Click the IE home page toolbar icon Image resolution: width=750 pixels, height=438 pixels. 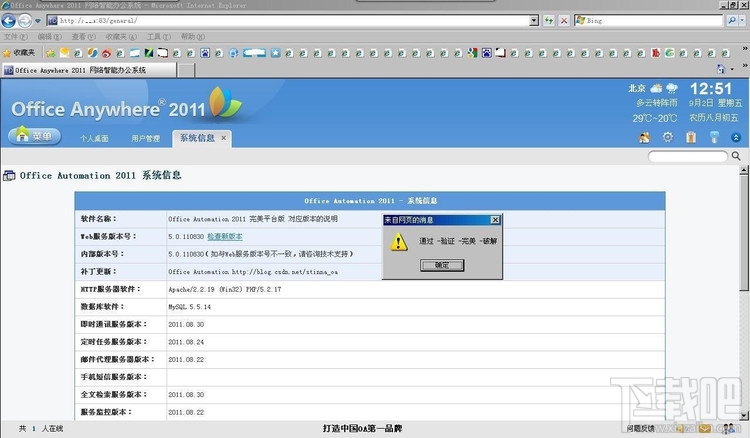coord(721,69)
